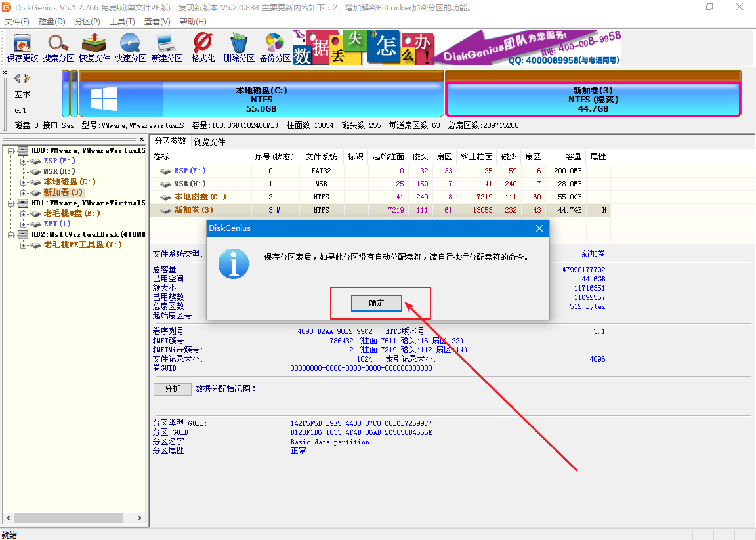The width and height of the screenshot is (756, 540).
Task: Expand 老毛桃U盘(E:) tree node
Action: [x=23, y=214]
